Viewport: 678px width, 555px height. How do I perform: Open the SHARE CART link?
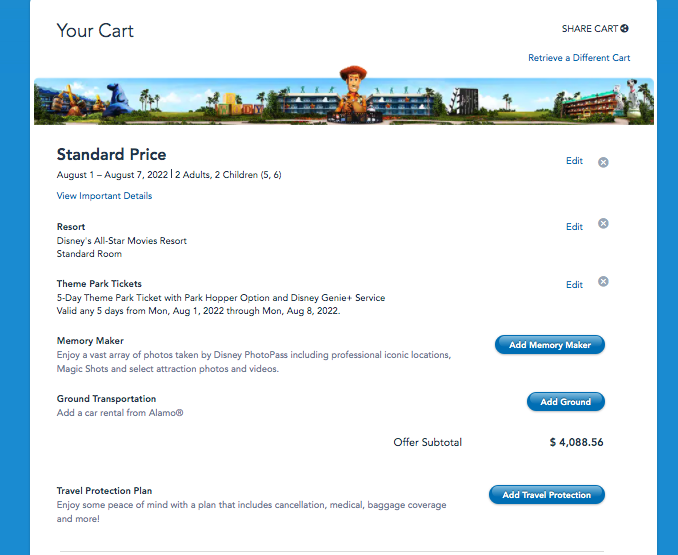pos(590,29)
